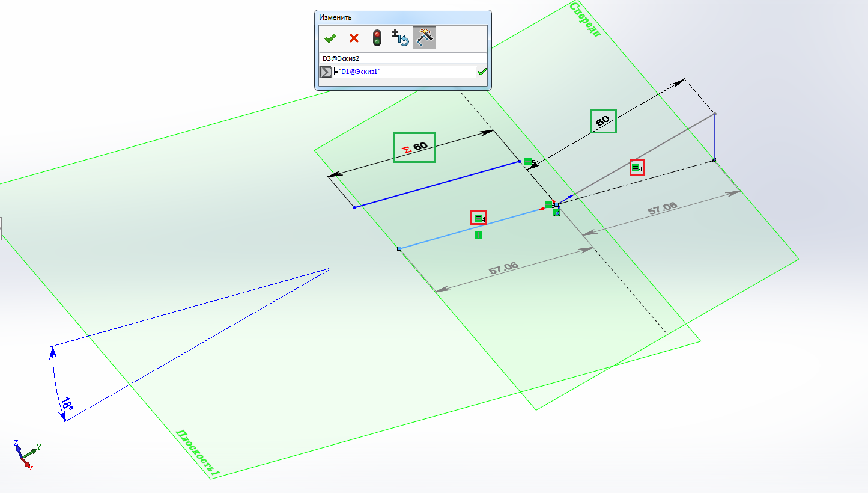
Task: Rebuild the model with the traffic light icon
Action: pos(377,38)
